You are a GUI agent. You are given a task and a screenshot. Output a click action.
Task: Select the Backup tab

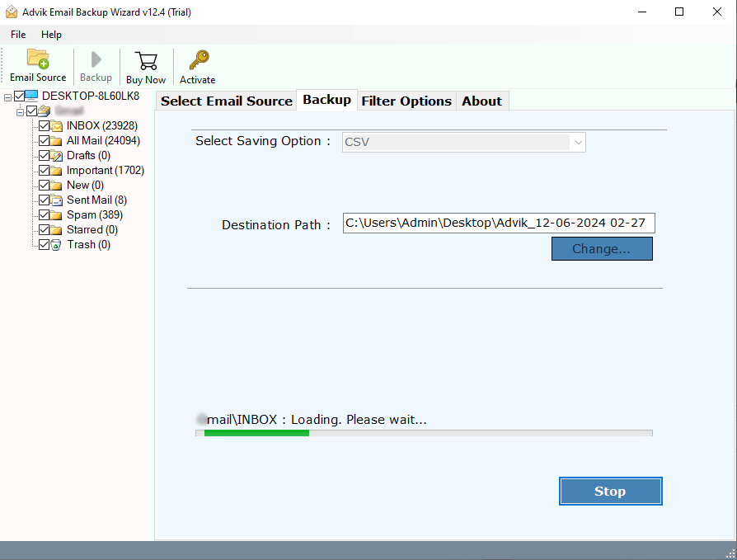326,100
